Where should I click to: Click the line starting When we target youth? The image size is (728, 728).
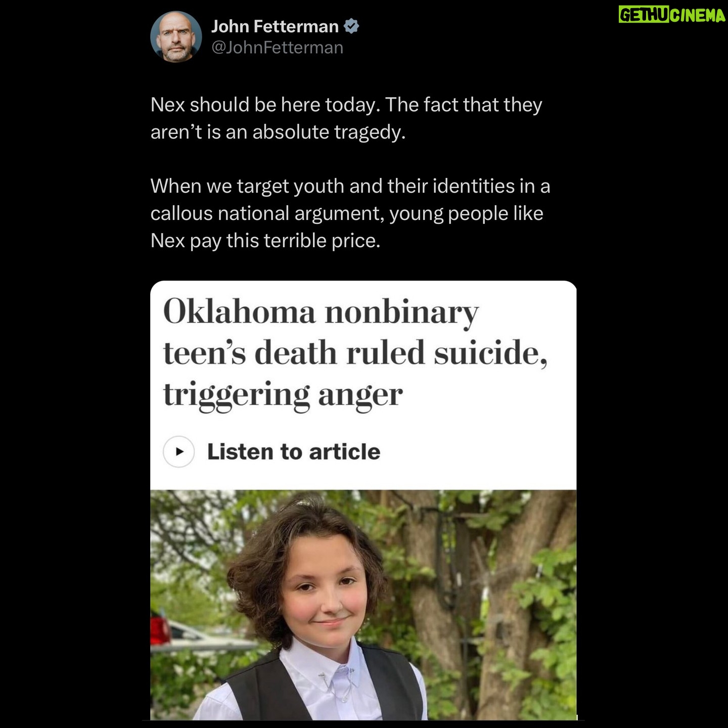[x=350, y=187]
